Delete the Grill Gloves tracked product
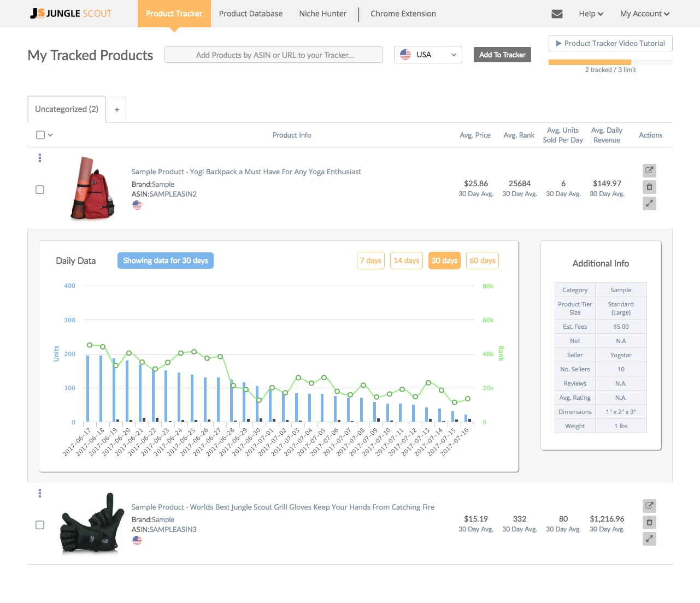Screen dimensions: 700x603 649,522
